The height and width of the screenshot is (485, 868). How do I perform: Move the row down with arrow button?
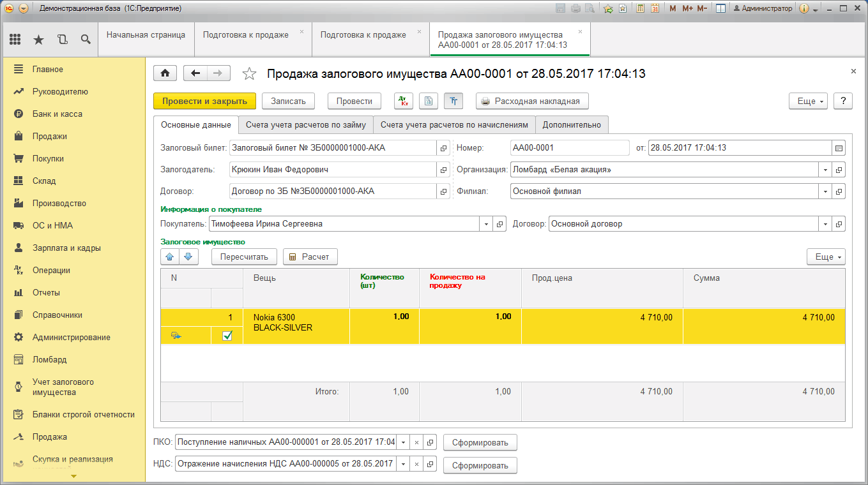189,257
